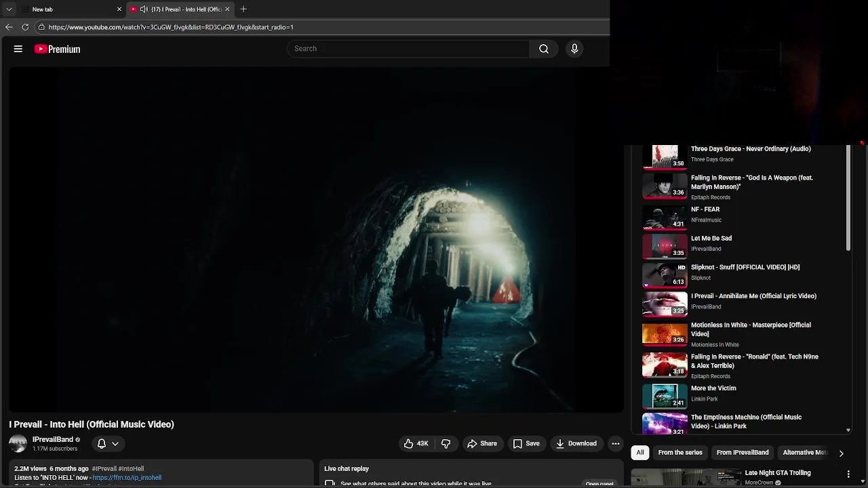Share the video
Image resolution: width=868 pixels, height=488 pixels.
click(482, 443)
